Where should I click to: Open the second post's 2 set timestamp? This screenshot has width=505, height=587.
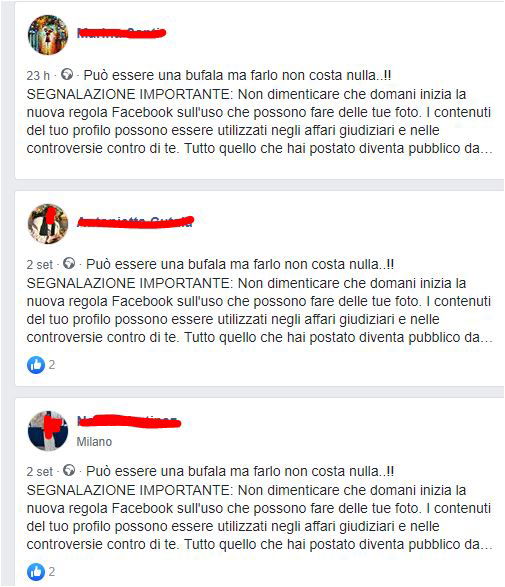40,265
